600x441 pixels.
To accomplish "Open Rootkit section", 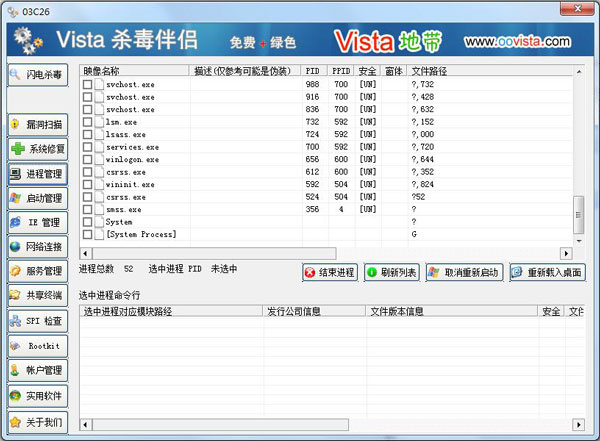I will pyautogui.click(x=38, y=346).
